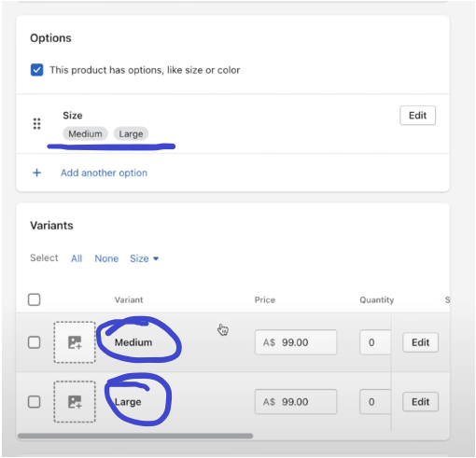Click the horizontal scrollbar under variants table
This screenshot has height=458, width=476.
[x=135, y=436]
